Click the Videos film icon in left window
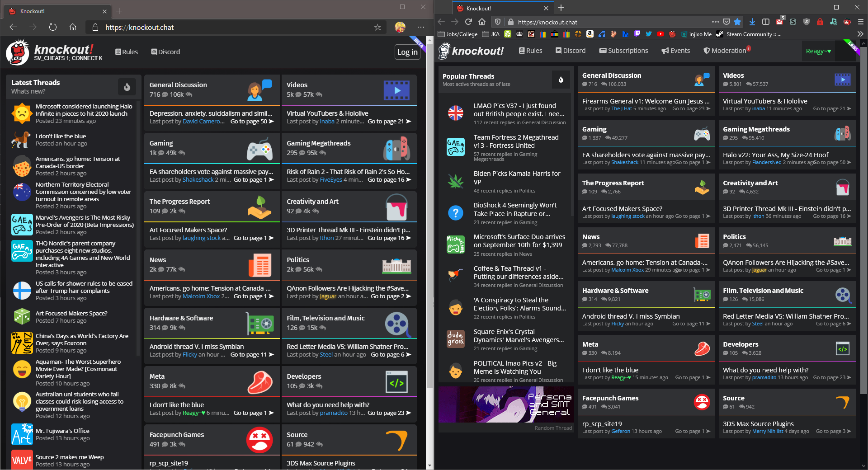 (x=396, y=90)
